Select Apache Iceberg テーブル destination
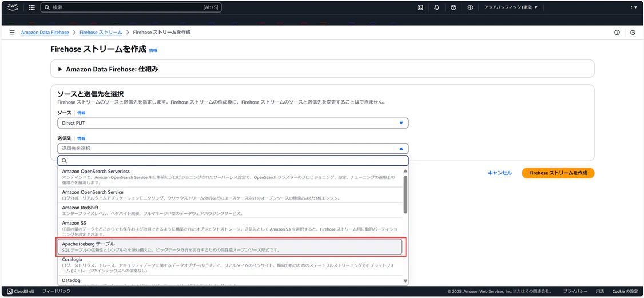 229,247
